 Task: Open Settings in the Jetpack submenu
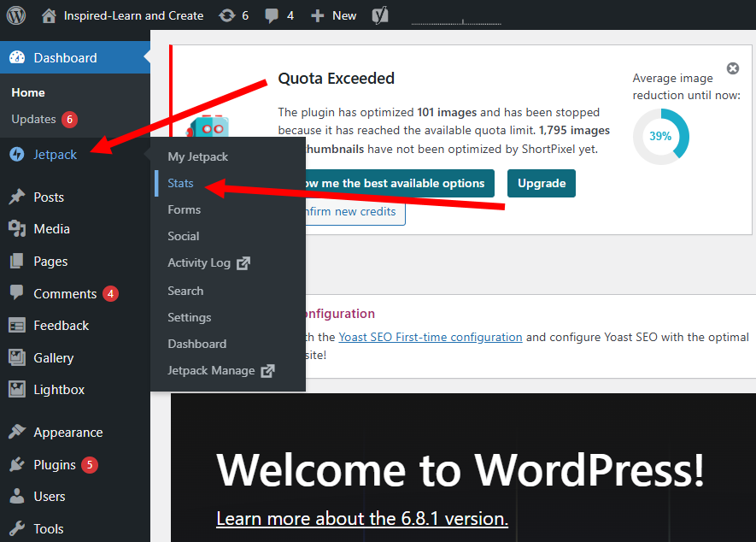pyautogui.click(x=190, y=317)
